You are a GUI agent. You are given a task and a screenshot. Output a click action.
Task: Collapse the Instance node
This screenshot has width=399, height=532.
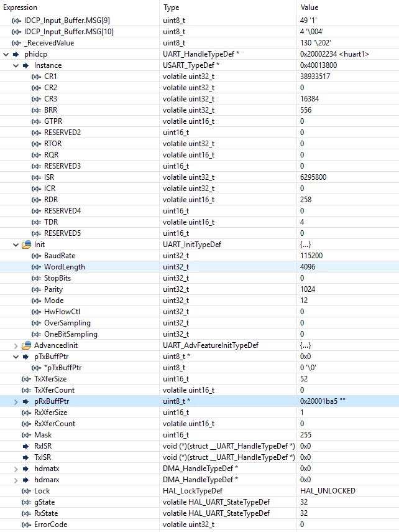[16, 65]
